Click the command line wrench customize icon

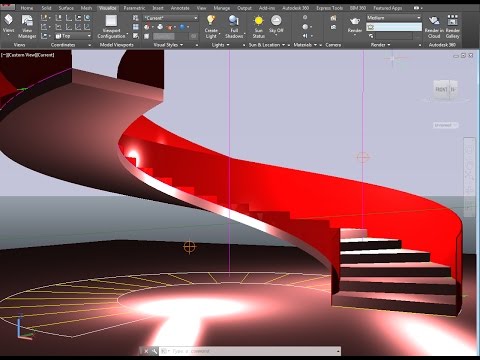[154, 351]
